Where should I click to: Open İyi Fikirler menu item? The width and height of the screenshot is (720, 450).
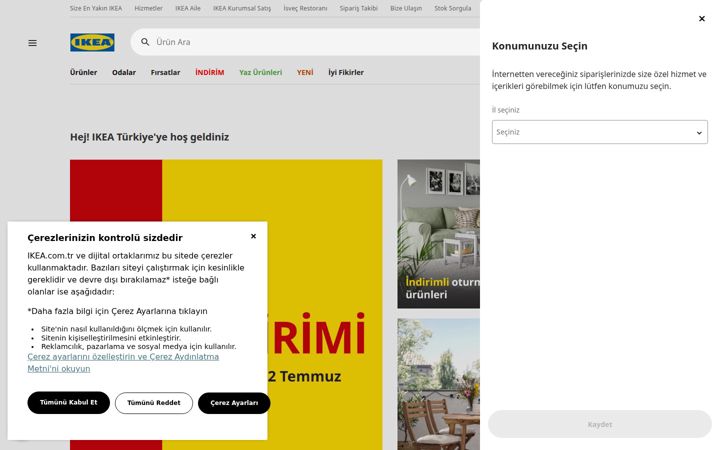(346, 72)
